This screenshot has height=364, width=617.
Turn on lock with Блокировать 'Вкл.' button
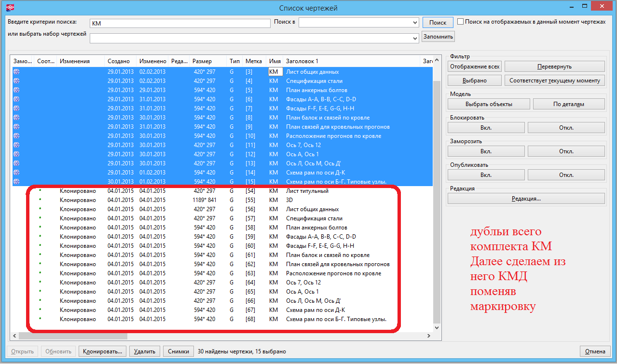[x=486, y=128]
